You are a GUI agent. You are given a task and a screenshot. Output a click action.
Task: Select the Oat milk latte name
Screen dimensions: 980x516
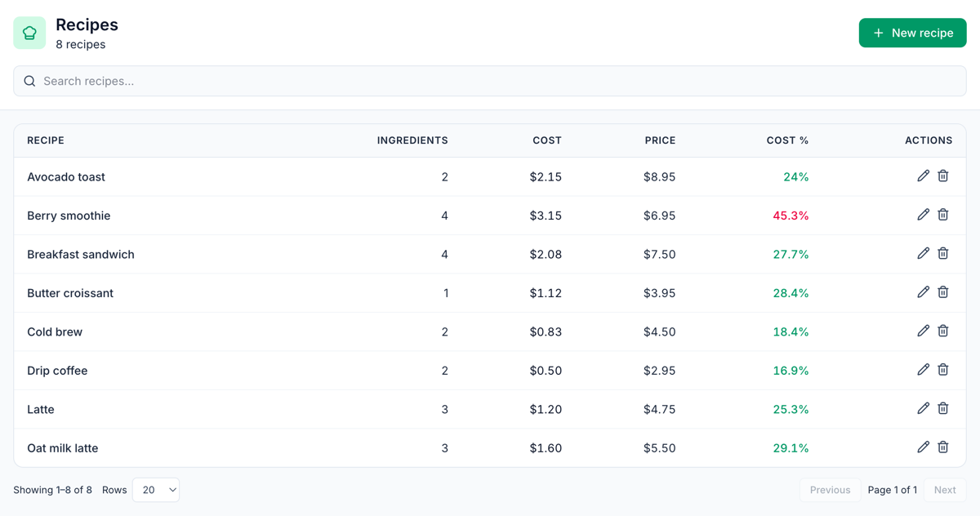pos(63,448)
